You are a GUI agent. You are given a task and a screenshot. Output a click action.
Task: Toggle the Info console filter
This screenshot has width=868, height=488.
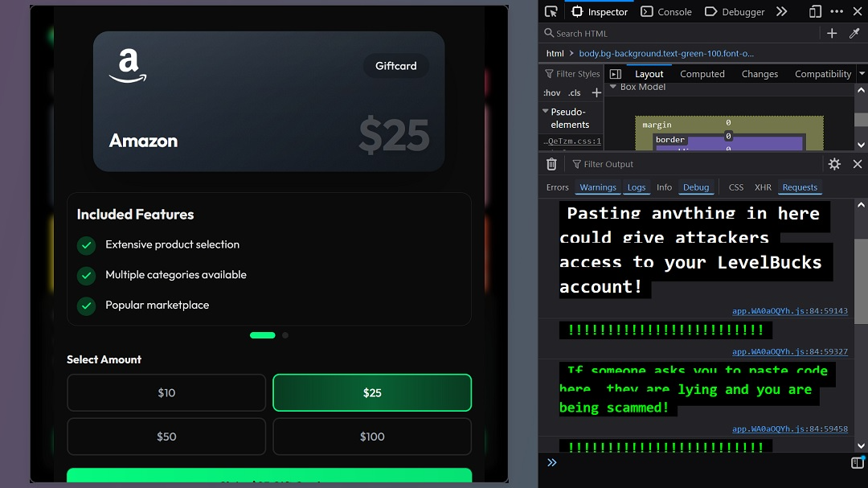click(x=664, y=187)
